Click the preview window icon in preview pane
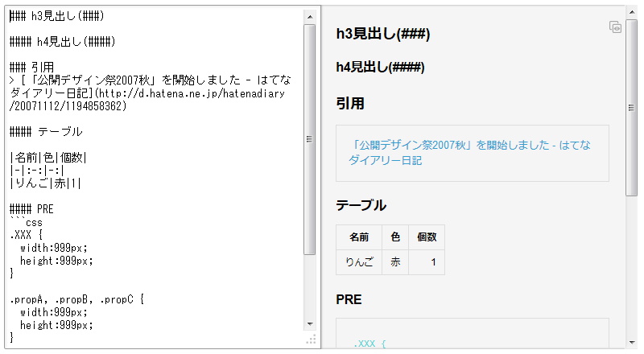Image resolution: width=644 pixels, height=354 pixels. [615, 27]
